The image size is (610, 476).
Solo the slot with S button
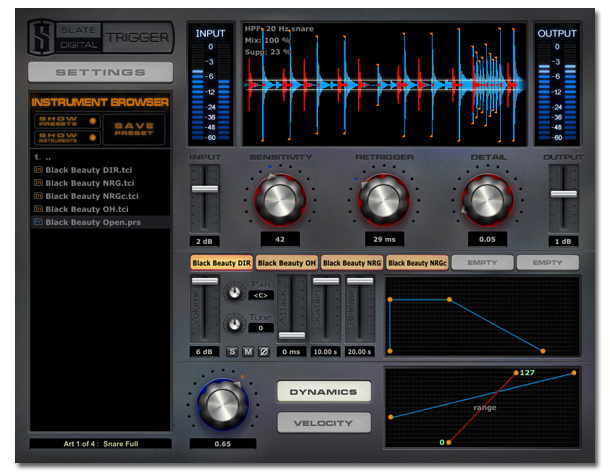pyautogui.click(x=232, y=352)
